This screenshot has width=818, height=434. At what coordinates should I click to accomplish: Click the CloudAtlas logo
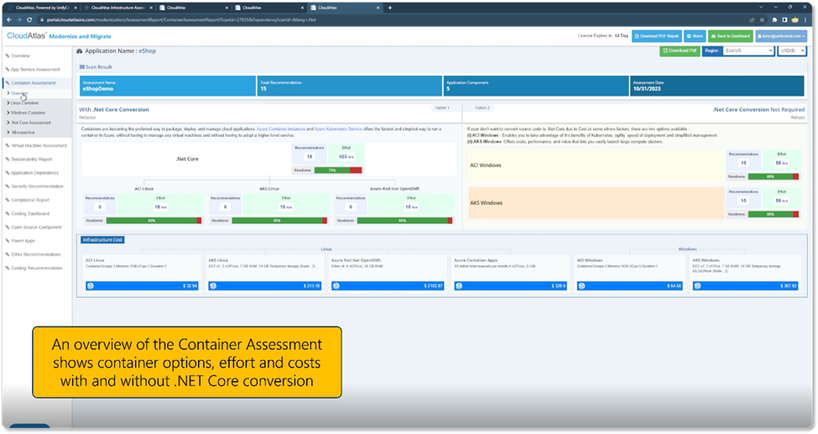[27, 35]
